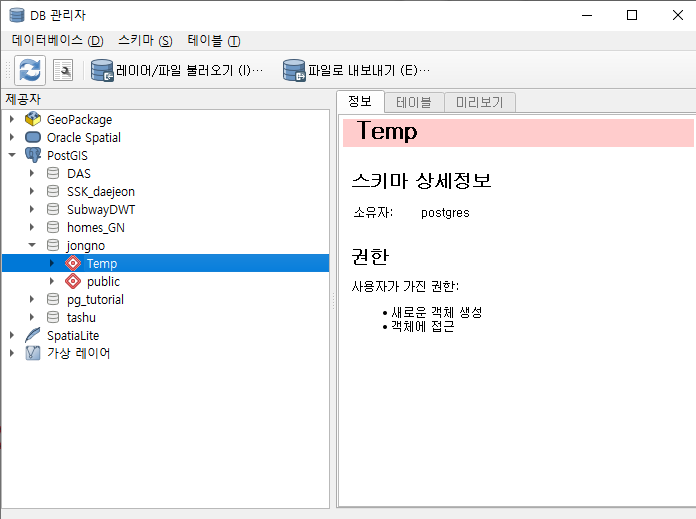This screenshot has height=519, width=696.
Task: Click the Refresh toolbar icon
Action: point(30,70)
